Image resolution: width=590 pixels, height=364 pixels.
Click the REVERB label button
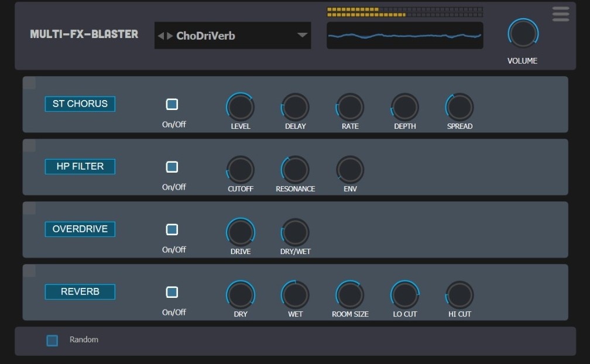click(80, 292)
